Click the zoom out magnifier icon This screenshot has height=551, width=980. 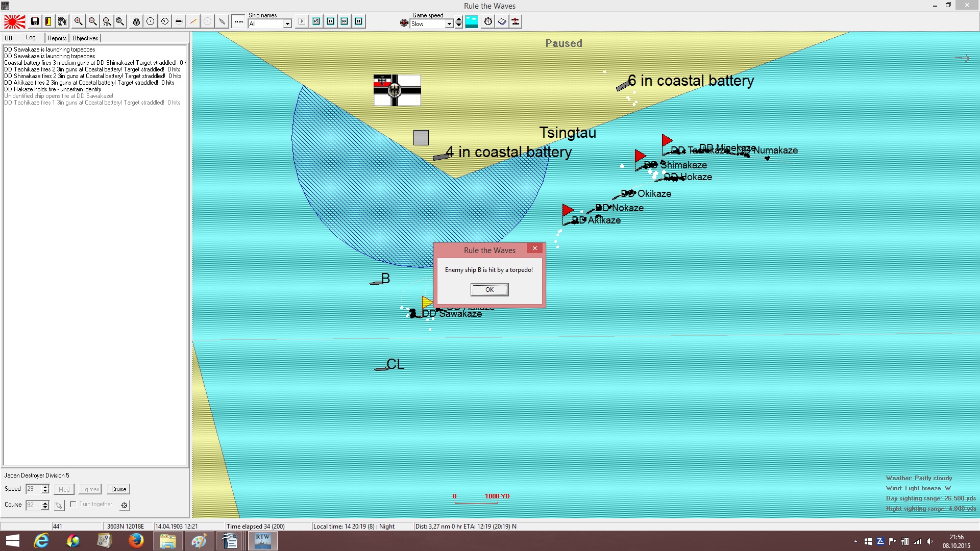tap(92, 21)
